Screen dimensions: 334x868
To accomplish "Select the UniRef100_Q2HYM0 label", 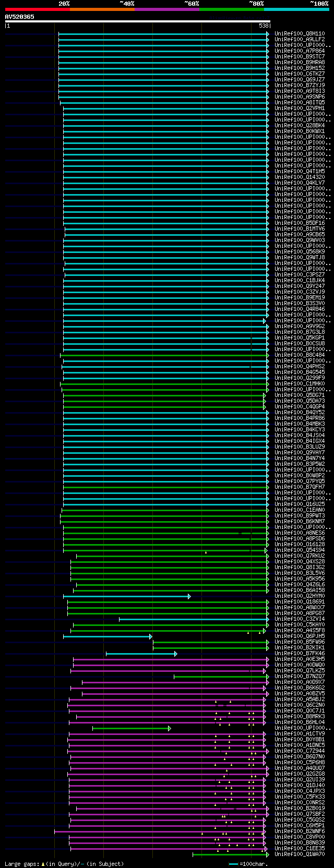I will tap(300, 596).
